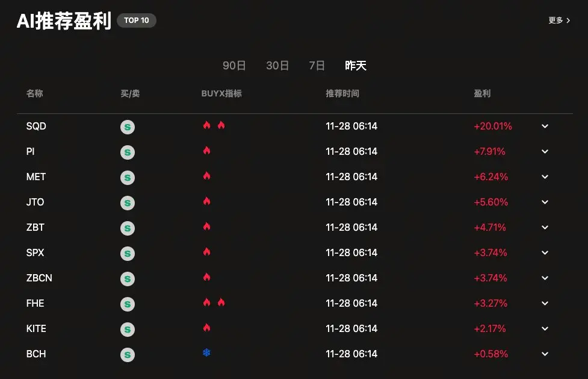The image size is (588, 379).
Task: Click the green S sell icon for SQD
Action: pos(127,127)
